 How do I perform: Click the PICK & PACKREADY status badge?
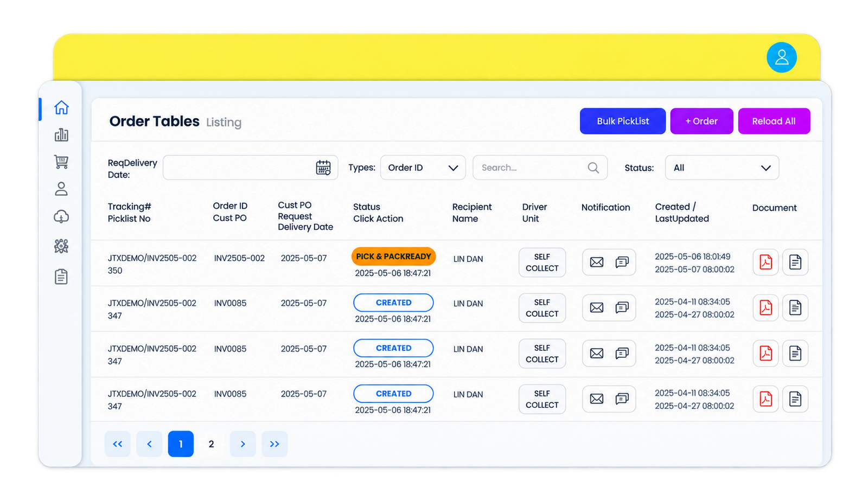tap(394, 256)
